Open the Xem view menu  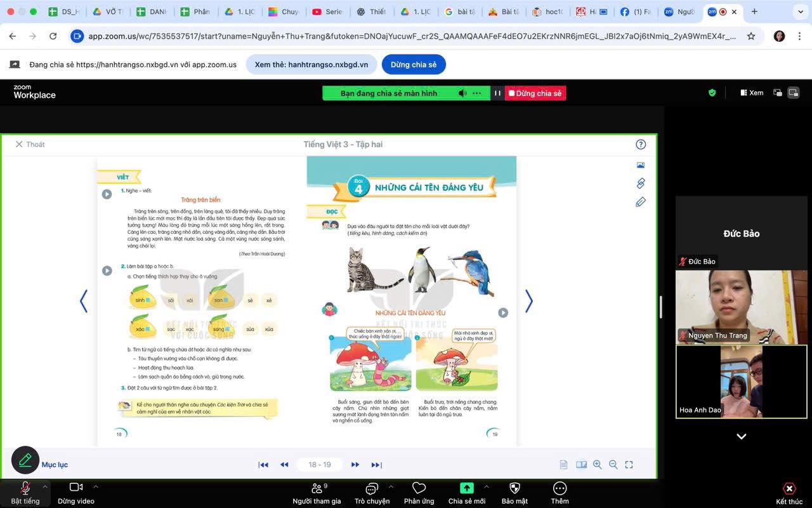pyautogui.click(x=752, y=93)
